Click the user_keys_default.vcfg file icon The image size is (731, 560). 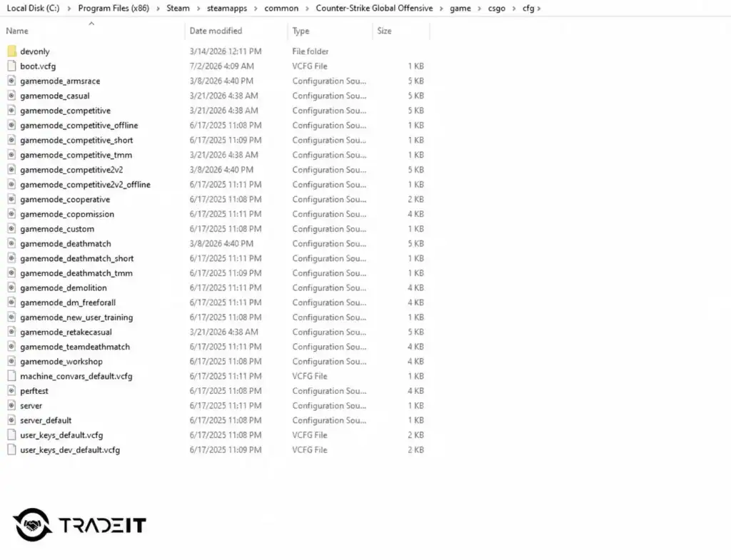point(11,435)
